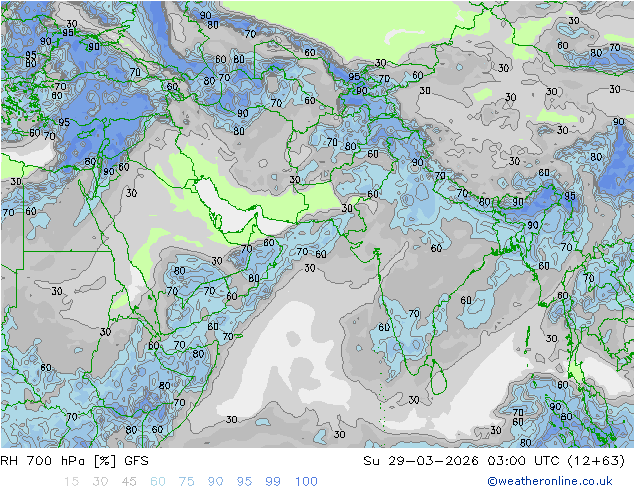Screen dimensions: 634x490
Task: Click the legend value 95
Action: click(x=244, y=482)
